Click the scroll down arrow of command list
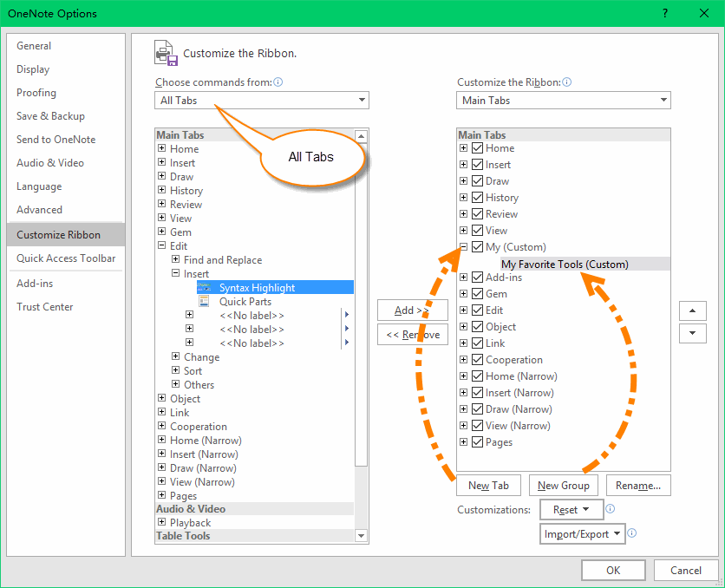The image size is (725, 588). 361,536
